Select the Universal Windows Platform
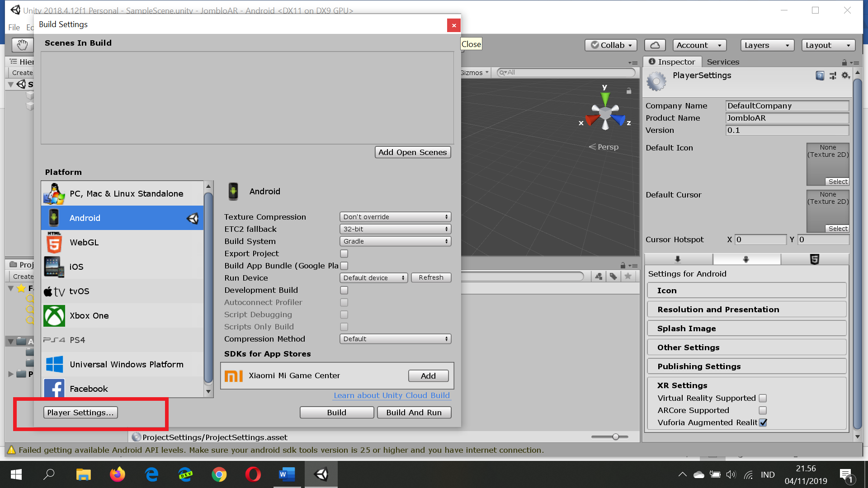 pyautogui.click(x=123, y=364)
